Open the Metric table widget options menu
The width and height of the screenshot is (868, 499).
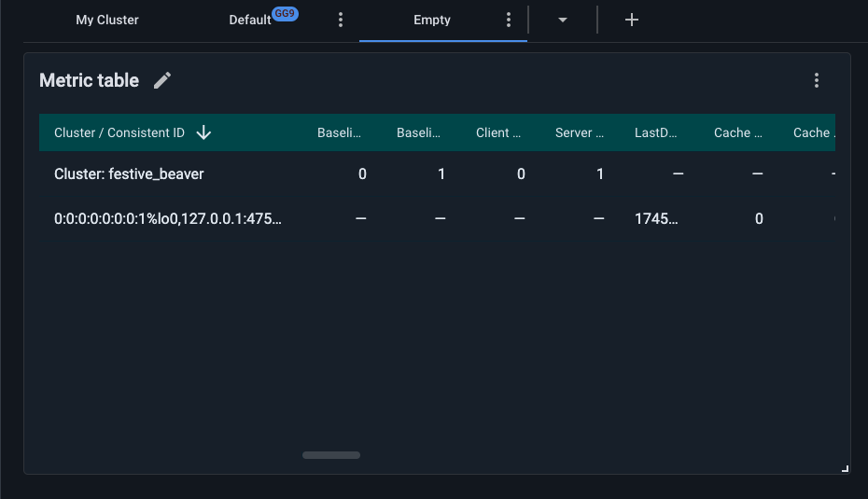point(817,81)
